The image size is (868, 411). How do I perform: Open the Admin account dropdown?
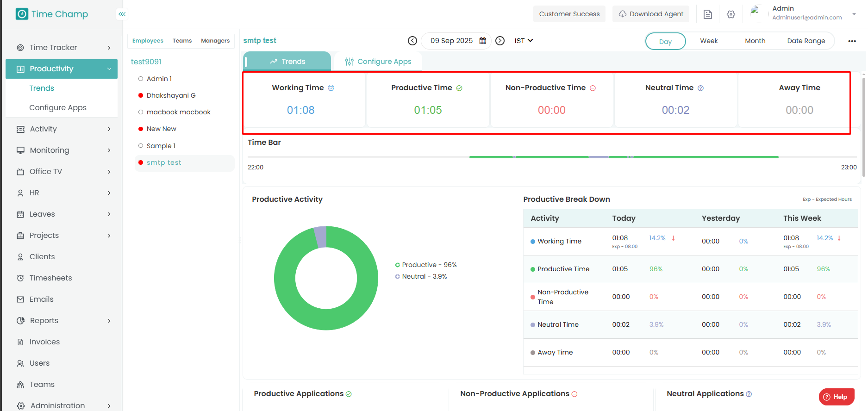pyautogui.click(x=854, y=14)
